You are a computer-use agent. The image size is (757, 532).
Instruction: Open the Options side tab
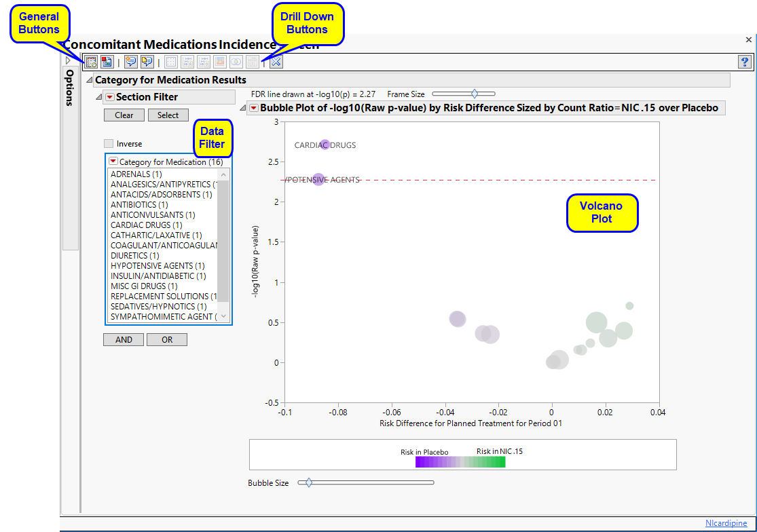(x=70, y=88)
